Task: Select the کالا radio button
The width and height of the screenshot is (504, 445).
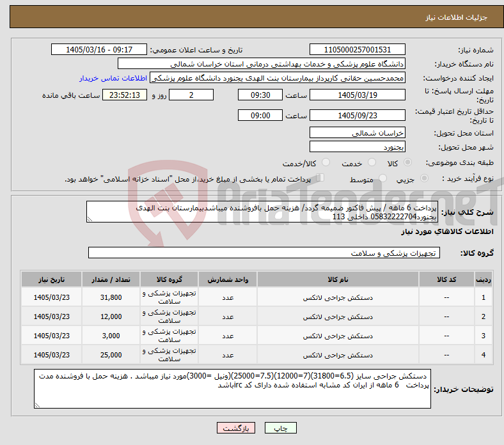Action: [407, 162]
